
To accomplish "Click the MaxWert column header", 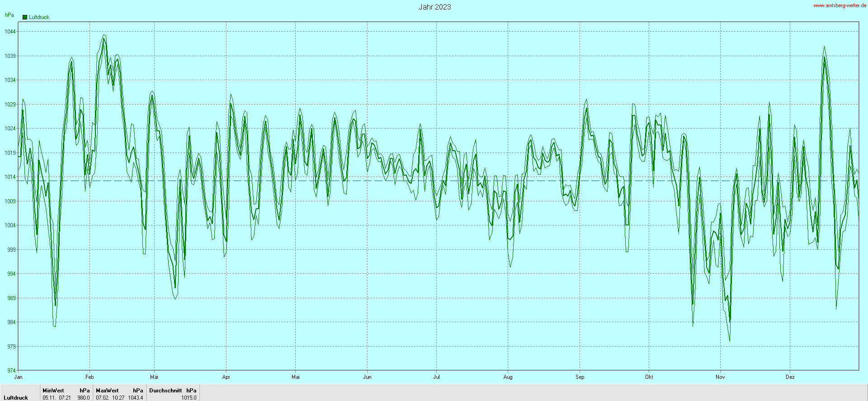I will tap(107, 391).
